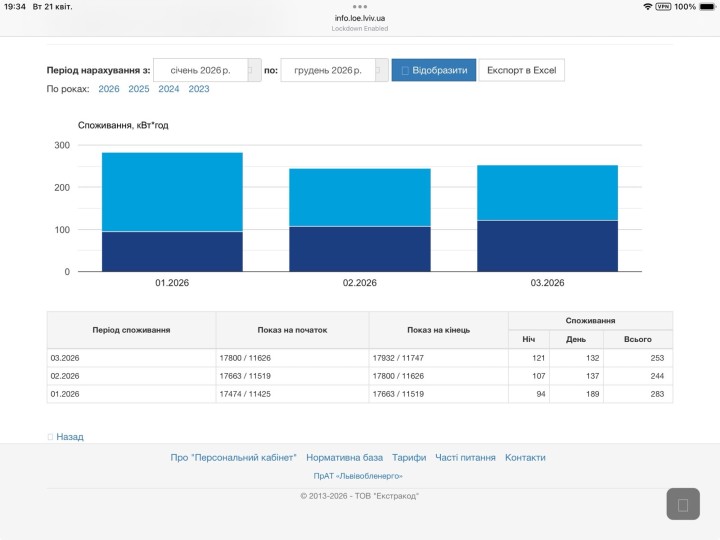
Task: Click the total value 244
Action: tap(657, 376)
